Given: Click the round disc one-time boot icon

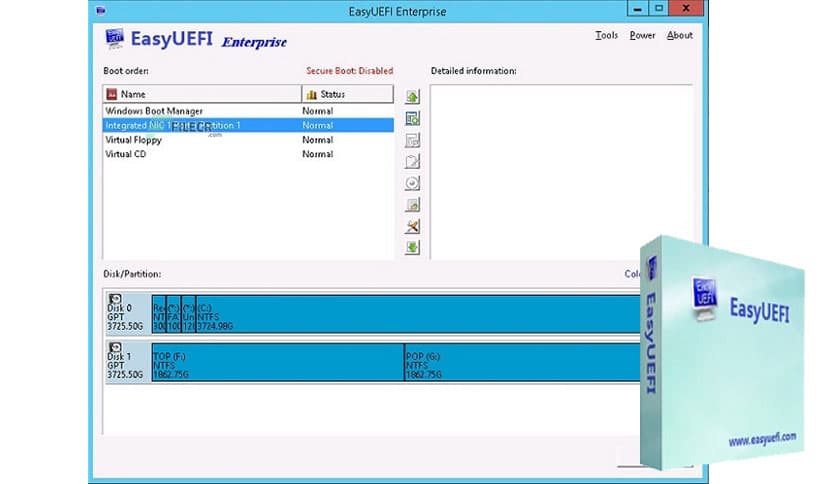Looking at the screenshot, I should tap(412, 183).
